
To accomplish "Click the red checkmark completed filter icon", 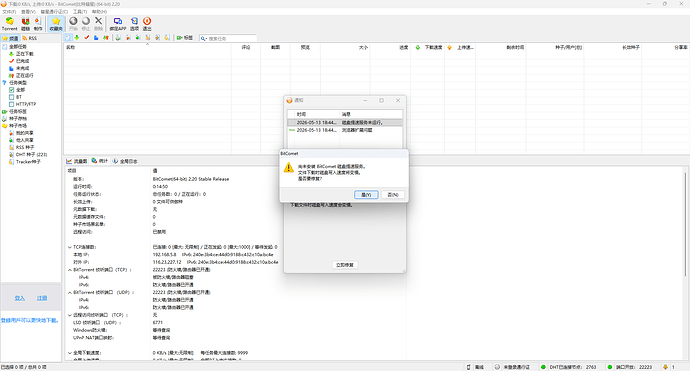I will 87,38.
